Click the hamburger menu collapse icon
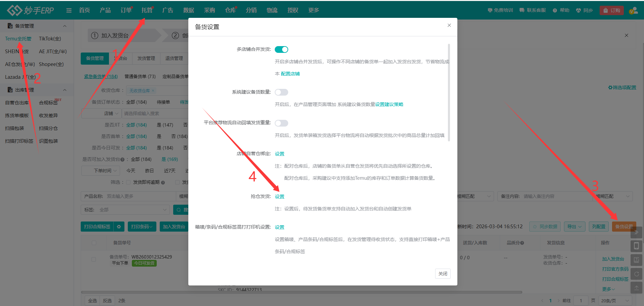Image resolution: width=644 pixels, height=306 pixels. point(69,10)
